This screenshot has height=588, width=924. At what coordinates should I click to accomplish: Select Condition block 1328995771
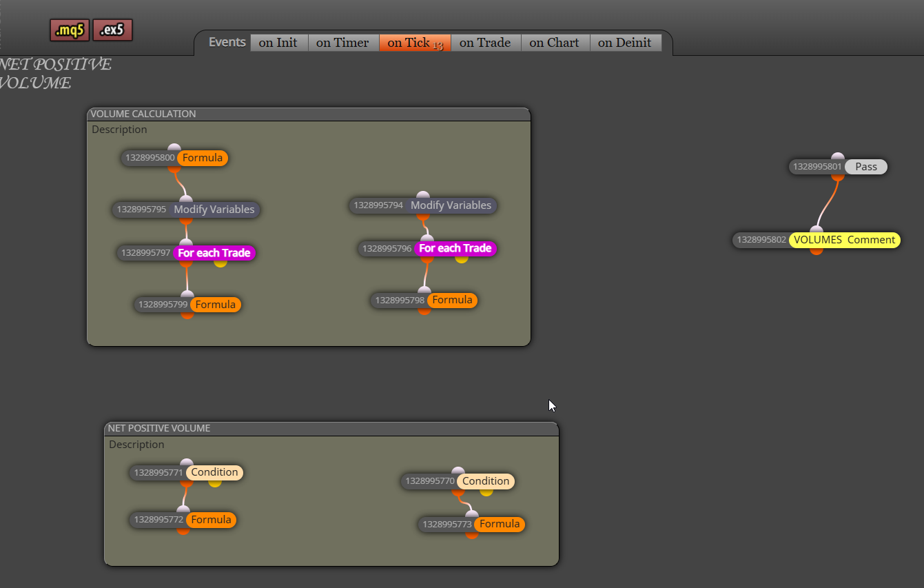tap(186, 472)
